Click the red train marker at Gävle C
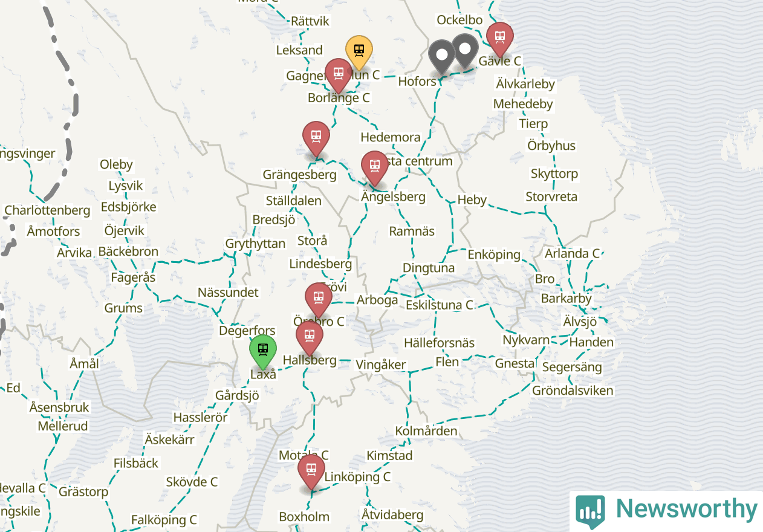This screenshot has width=763, height=532. 500,39
